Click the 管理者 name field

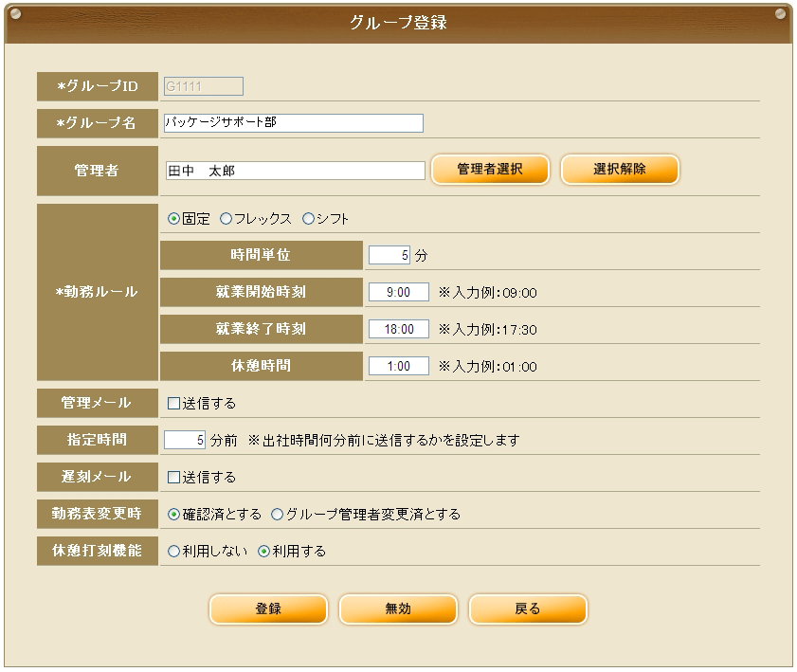[x=295, y=171]
